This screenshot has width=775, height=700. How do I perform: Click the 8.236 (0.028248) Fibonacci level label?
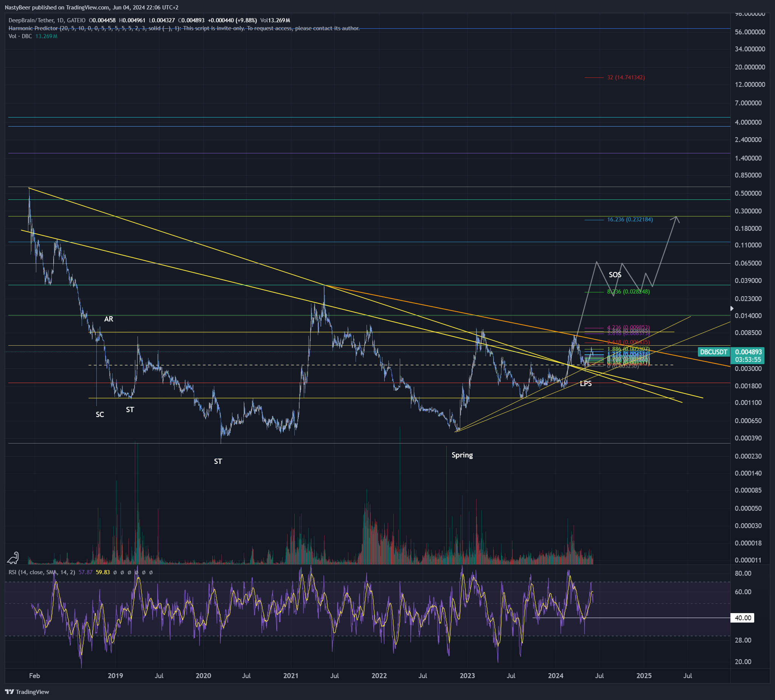point(628,292)
